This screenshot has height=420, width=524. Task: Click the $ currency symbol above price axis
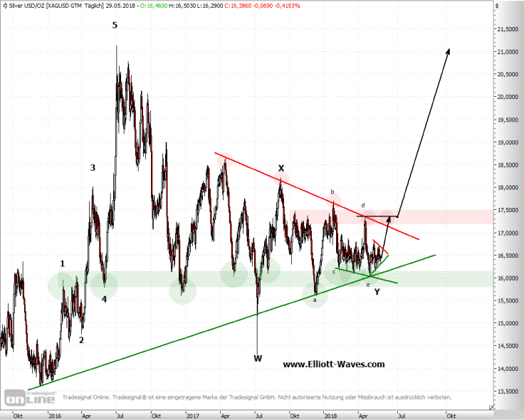496,6
